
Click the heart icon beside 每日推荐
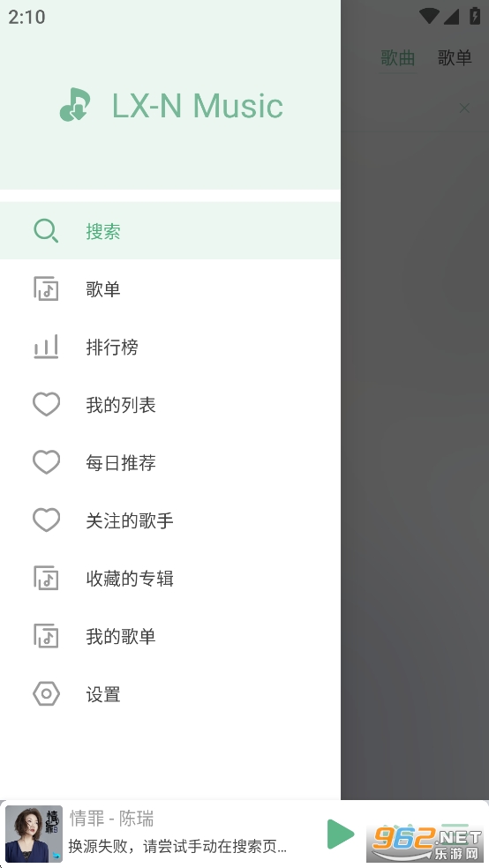(47, 462)
